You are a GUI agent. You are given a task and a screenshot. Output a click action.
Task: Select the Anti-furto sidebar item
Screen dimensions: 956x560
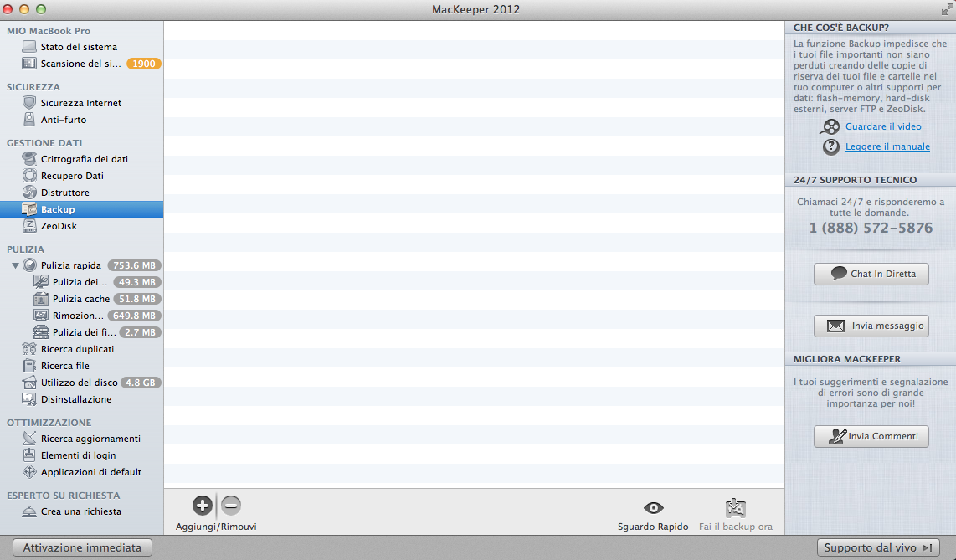82,120
